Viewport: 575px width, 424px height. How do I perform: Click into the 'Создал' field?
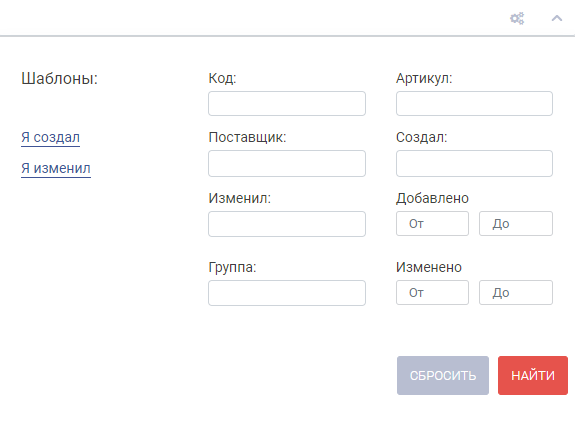click(474, 163)
